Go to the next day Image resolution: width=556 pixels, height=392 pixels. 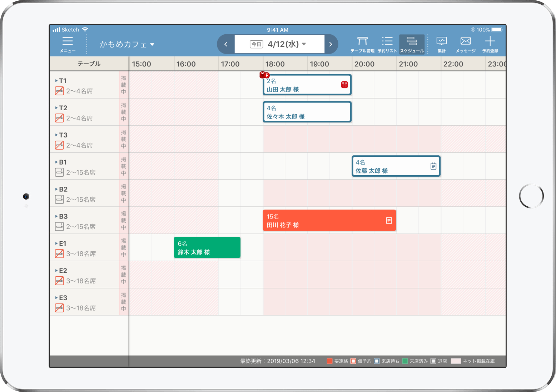(x=331, y=44)
